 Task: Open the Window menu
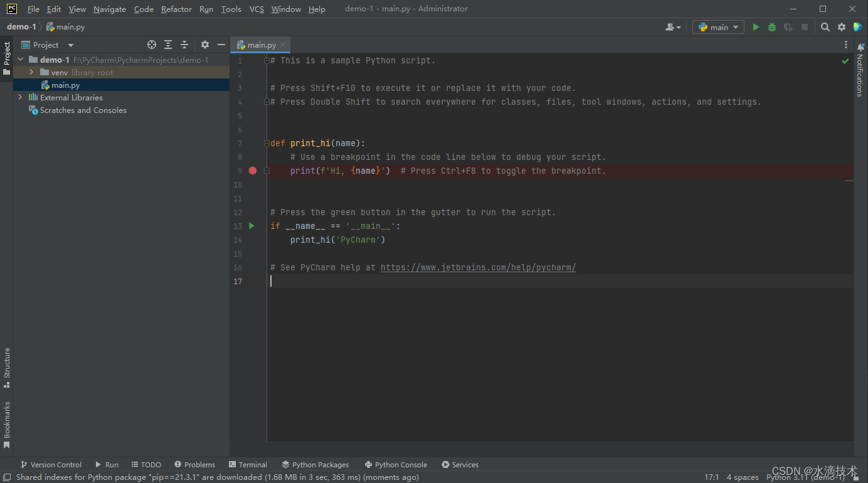[286, 9]
